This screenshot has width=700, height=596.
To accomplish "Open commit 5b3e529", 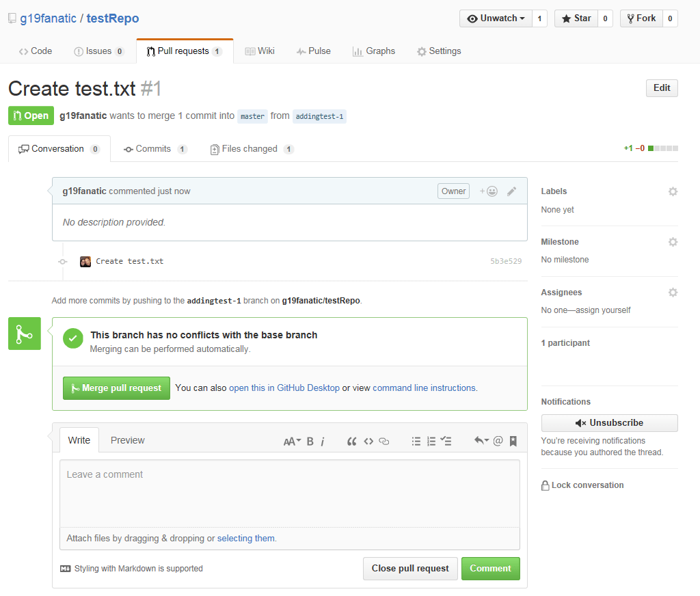I will pyautogui.click(x=506, y=262).
